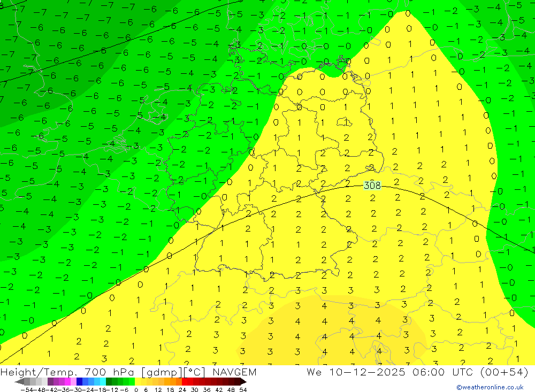The image size is (535, 392).
Task: Click the legend tick label '48'
Action: (x=231, y=390)
